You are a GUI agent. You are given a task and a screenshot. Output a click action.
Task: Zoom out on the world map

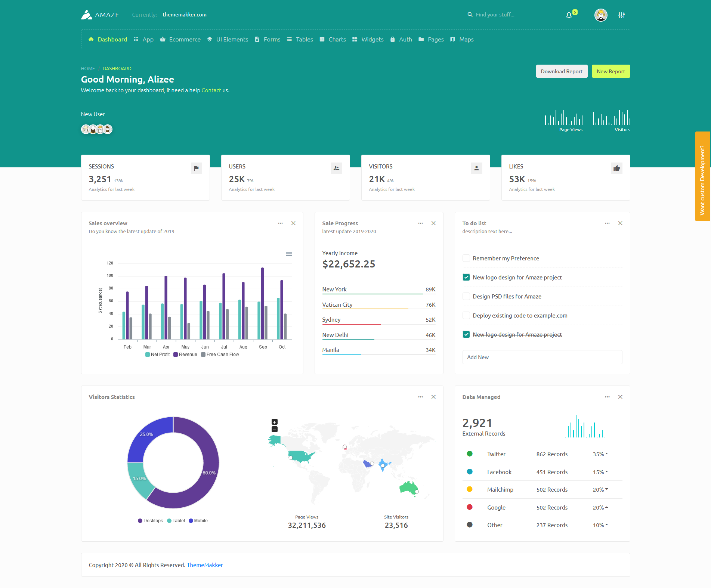[x=275, y=430]
